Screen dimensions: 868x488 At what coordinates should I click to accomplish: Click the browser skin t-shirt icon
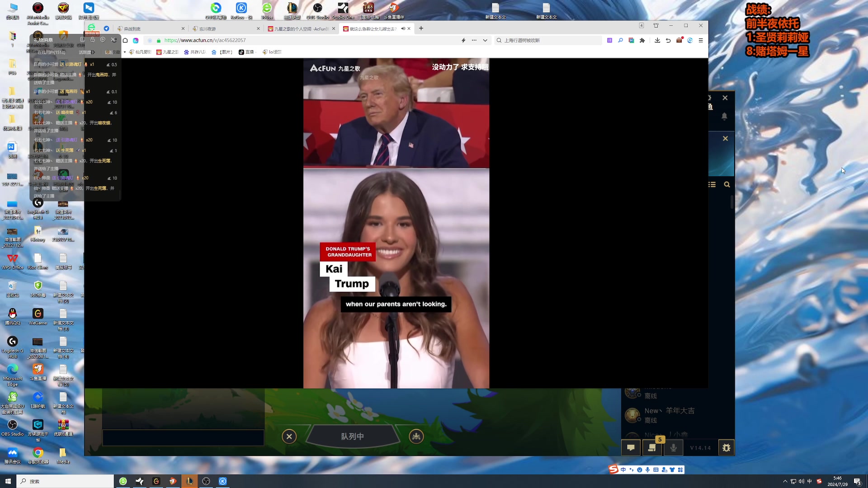pos(656,25)
